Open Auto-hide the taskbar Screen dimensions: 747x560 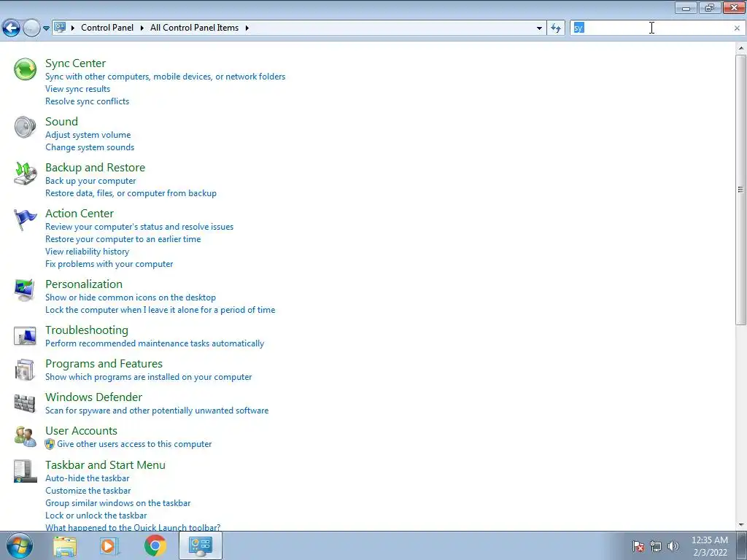click(x=88, y=478)
